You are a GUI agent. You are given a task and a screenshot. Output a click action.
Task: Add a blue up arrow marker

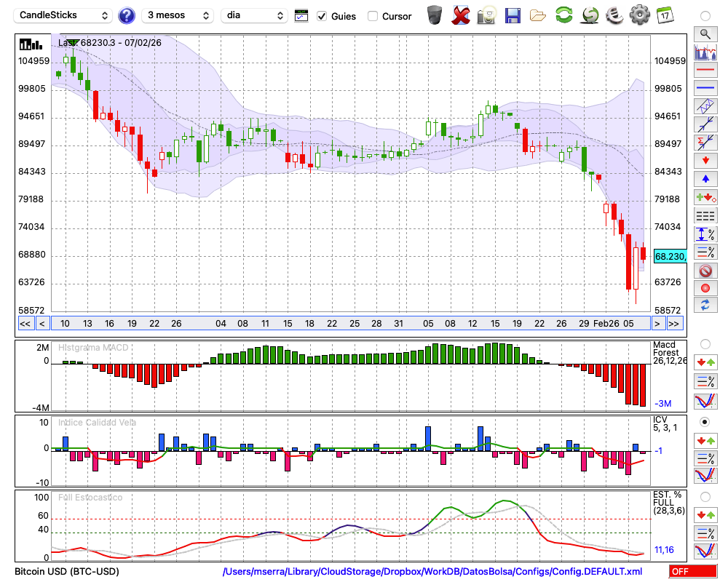point(705,179)
